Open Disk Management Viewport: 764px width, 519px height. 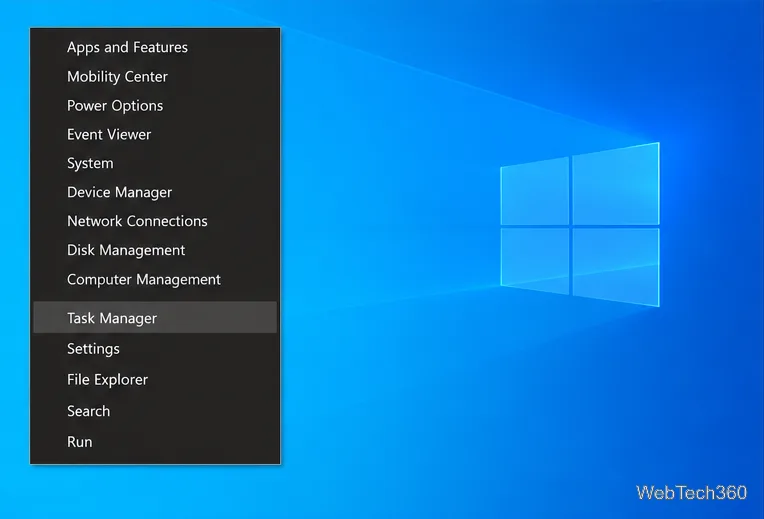tap(155, 250)
